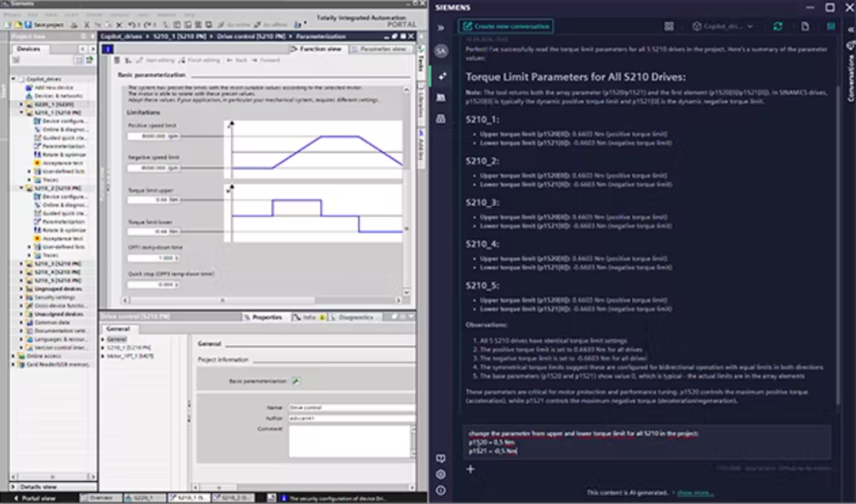The height and width of the screenshot is (504, 856).
Task: Click the open project icon in TIA toolbar
Action: pyautogui.click(x=17, y=25)
